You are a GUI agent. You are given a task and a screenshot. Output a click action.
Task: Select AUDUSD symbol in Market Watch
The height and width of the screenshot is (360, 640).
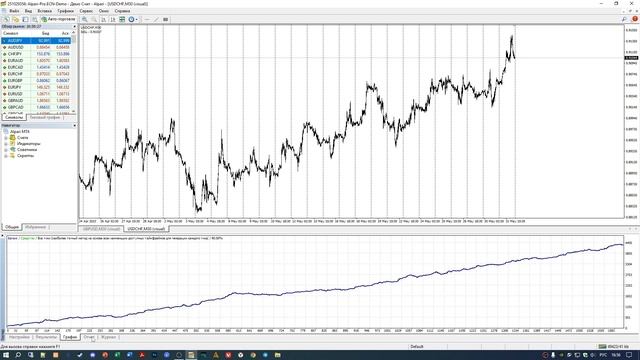point(16,47)
